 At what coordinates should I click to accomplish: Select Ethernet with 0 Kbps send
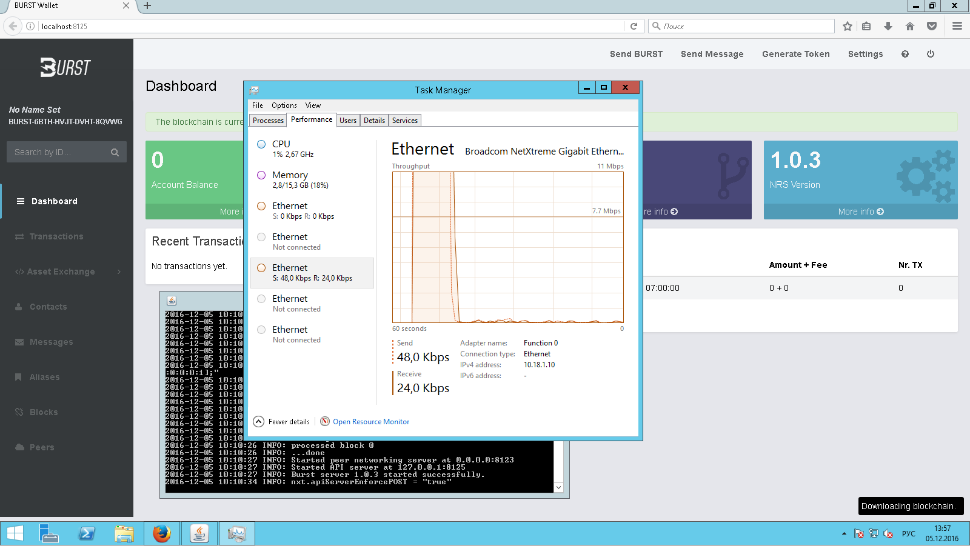tap(312, 211)
